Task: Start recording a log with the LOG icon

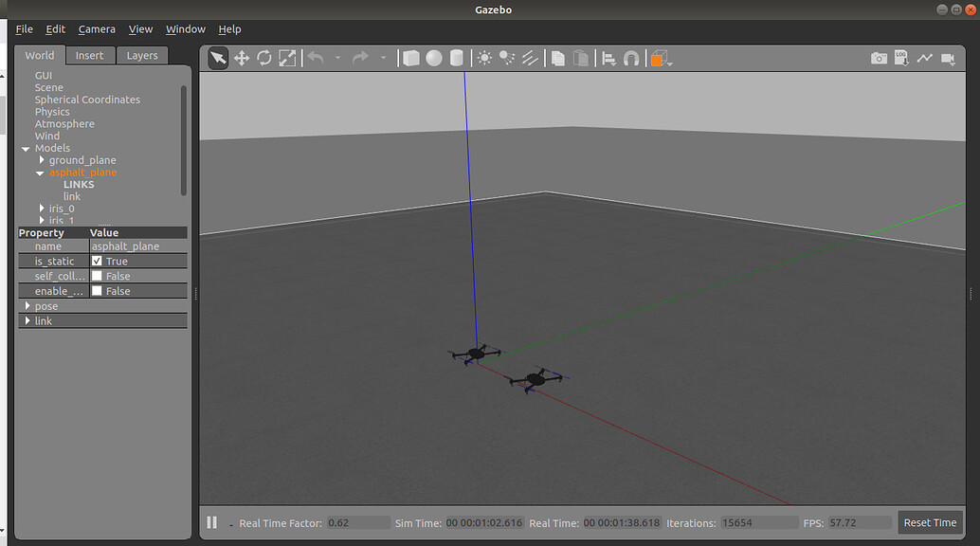Action: point(901,57)
